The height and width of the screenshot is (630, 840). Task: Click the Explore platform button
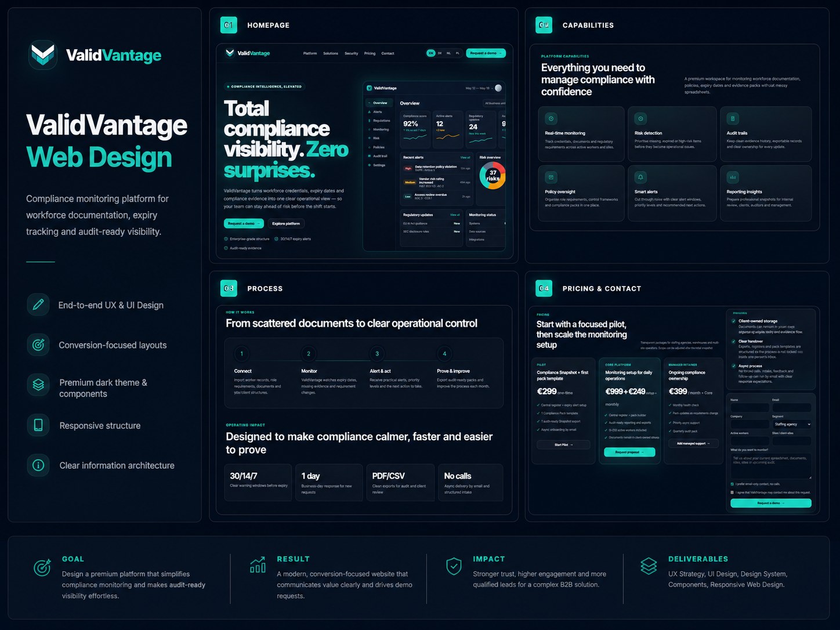point(287,223)
